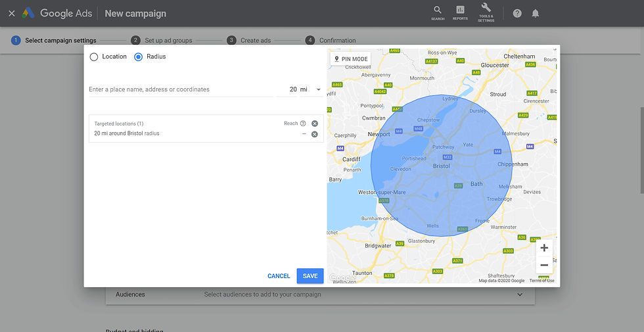Click the Targeted locations (1) heading
The image size is (644, 332).
119,124
